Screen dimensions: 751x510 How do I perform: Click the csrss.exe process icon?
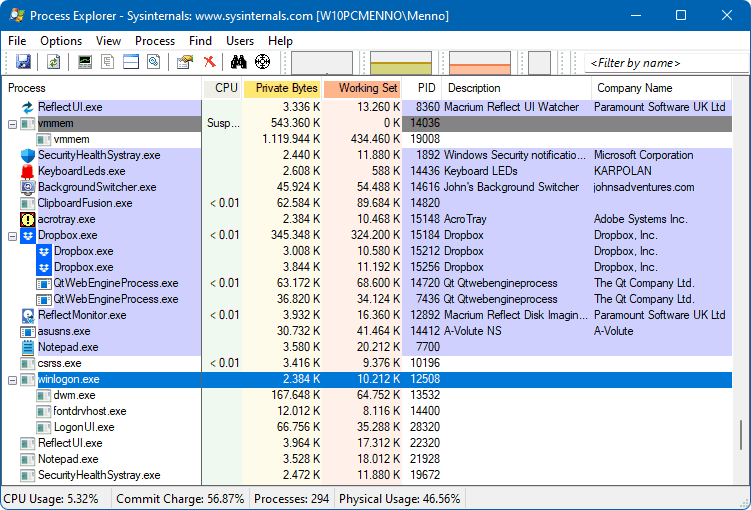point(28,363)
